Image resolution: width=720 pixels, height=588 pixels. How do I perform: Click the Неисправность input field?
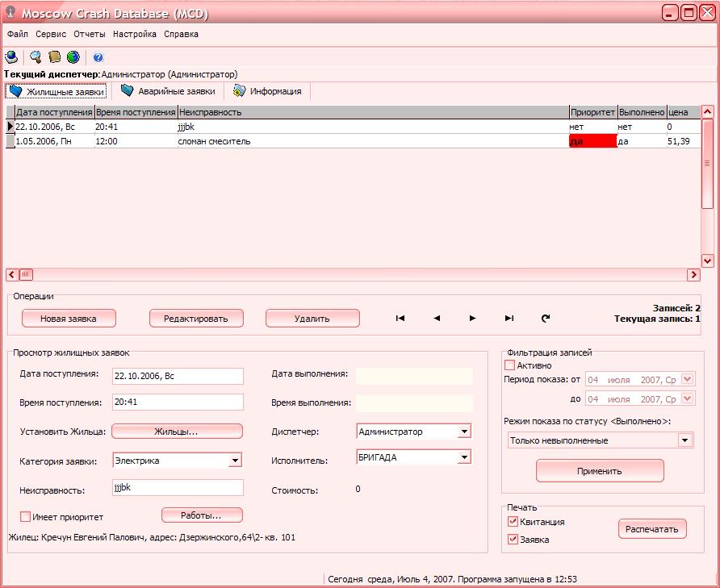[178, 487]
